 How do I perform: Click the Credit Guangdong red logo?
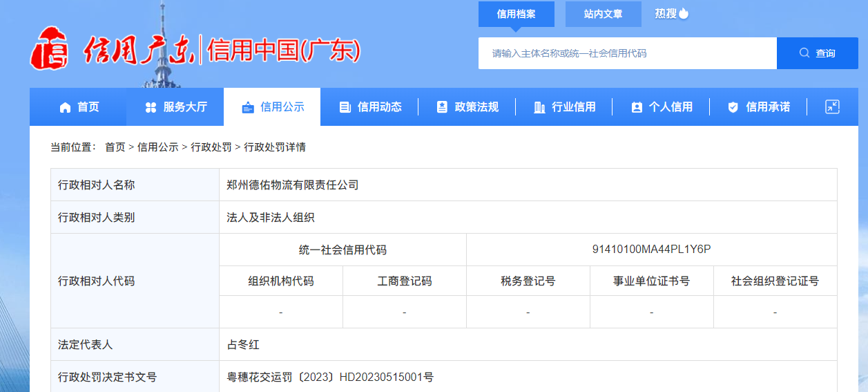point(50,49)
